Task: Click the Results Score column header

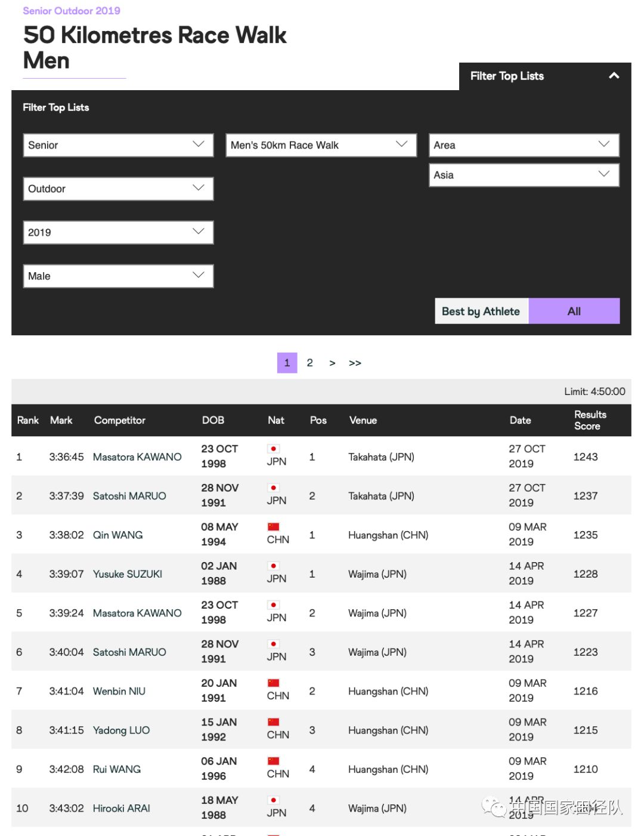Action: (x=590, y=420)
